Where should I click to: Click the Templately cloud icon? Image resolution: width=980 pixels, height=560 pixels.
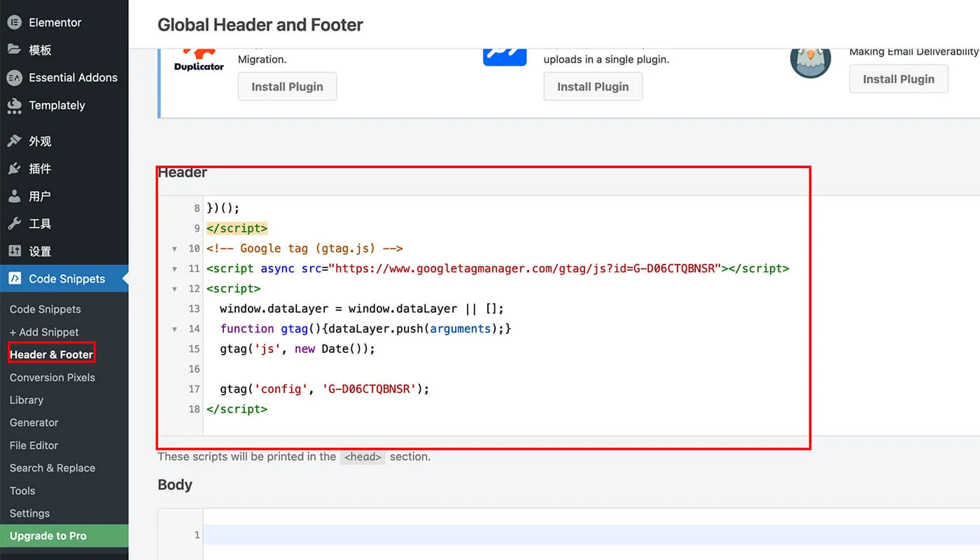click(14, 106)
